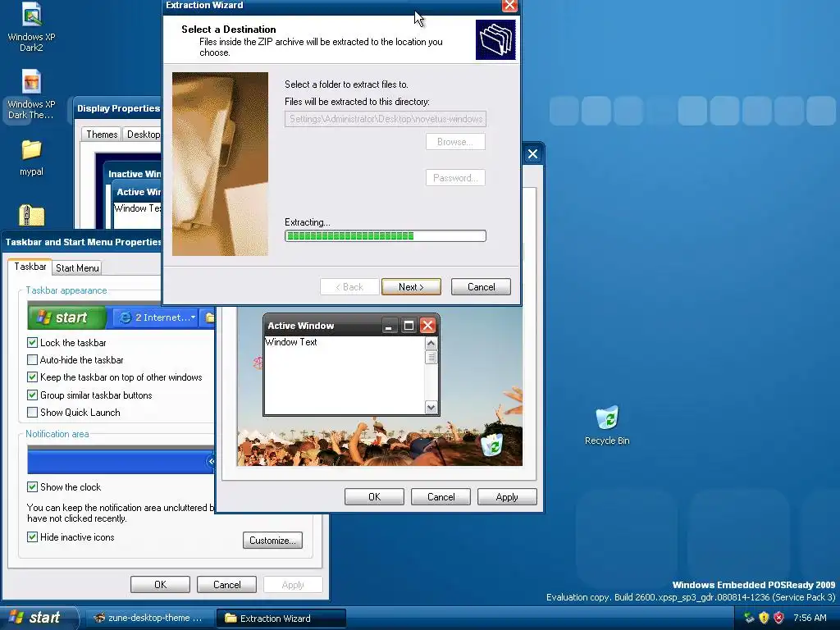840x630 pixels.
Task: Click the preview Active Window maximize button
Action: 409,325
